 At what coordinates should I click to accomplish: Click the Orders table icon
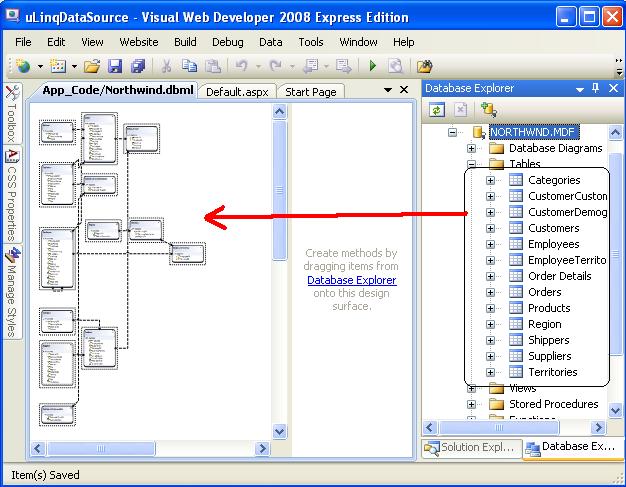[515, 292]
